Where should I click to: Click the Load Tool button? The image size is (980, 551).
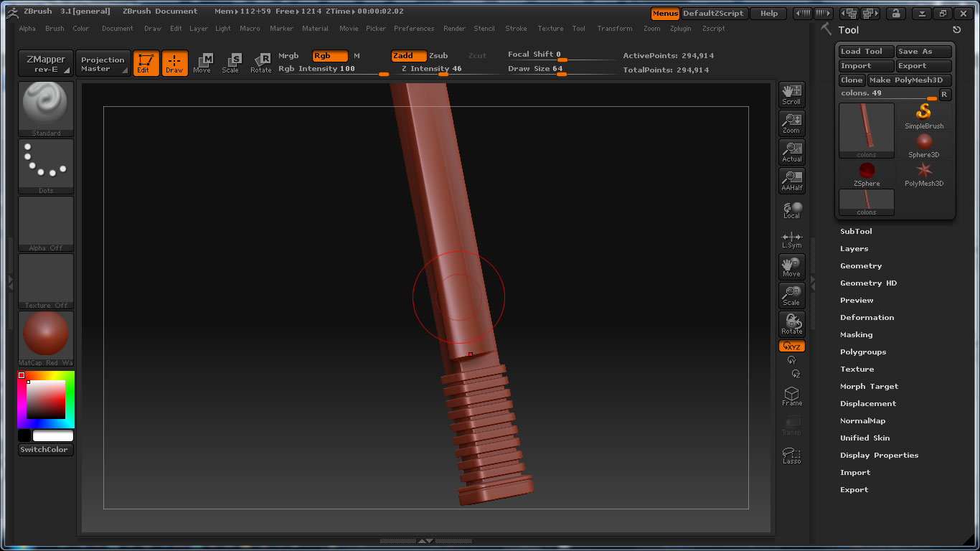867,52
